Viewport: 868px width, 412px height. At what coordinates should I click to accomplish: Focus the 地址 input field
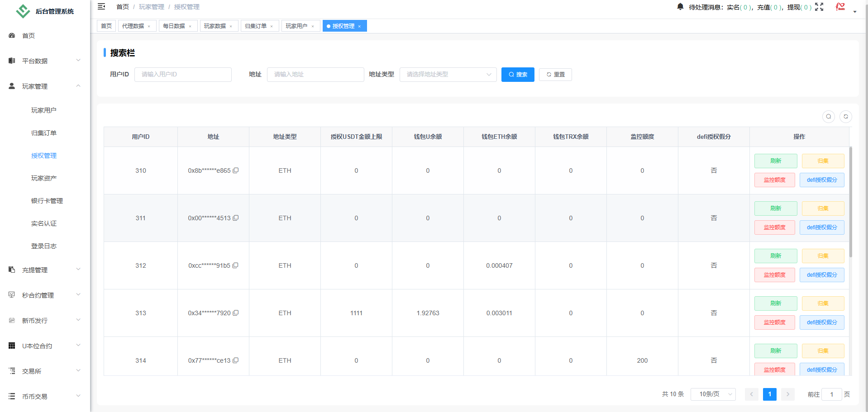point(315,75)
